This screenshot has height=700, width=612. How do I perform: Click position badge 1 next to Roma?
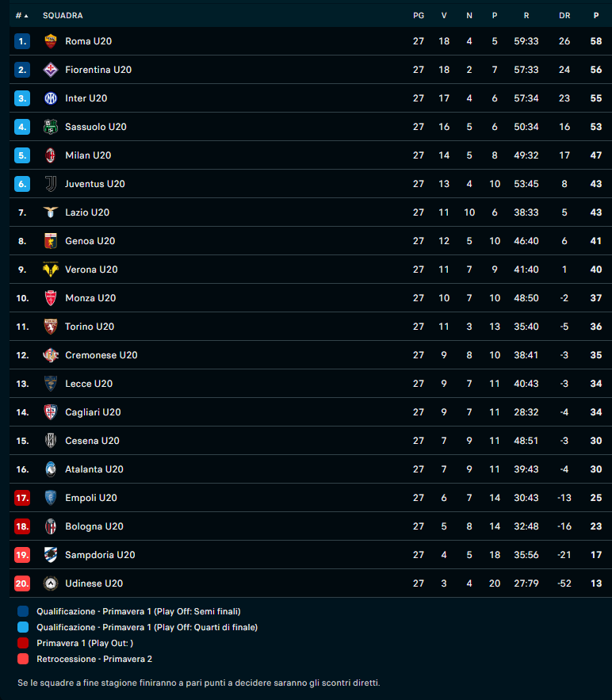coord(22,41)
